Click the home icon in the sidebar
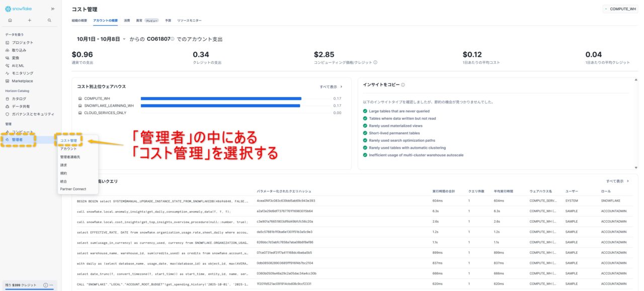Screen dimensions: 644x291 point(10,20)
